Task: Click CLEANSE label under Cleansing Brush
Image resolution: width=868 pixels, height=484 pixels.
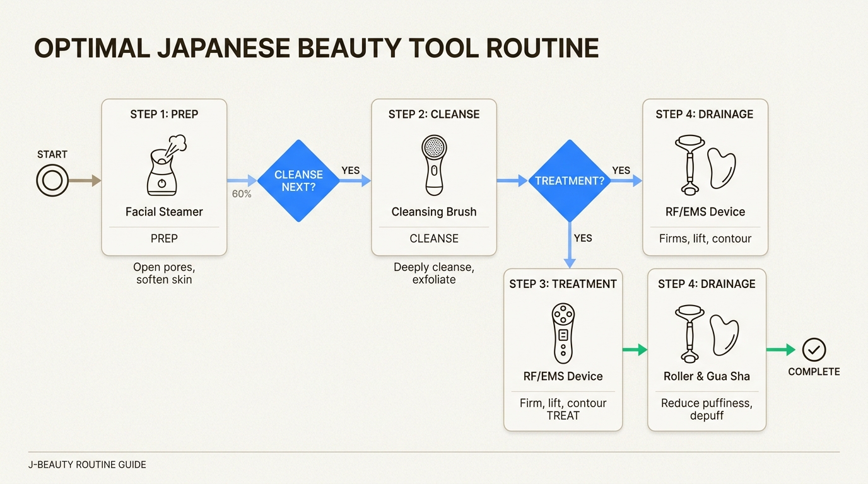Action: click(x=434, y=239)
